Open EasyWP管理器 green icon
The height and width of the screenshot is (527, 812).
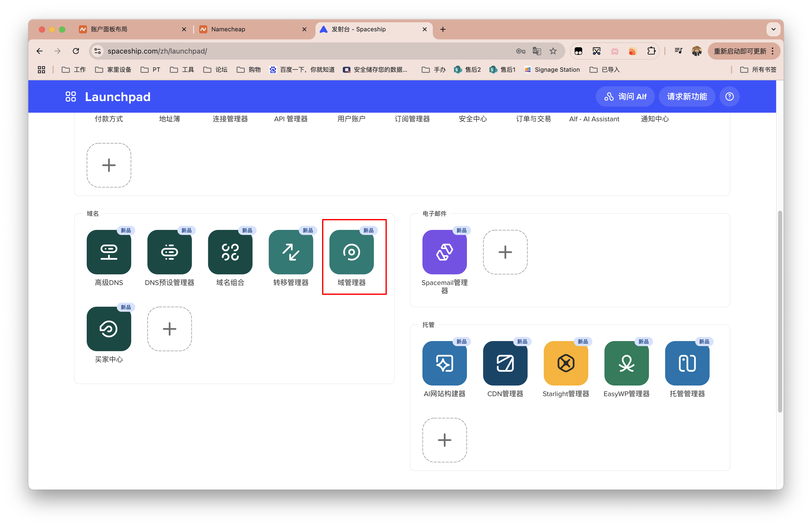(x=626, y=363)
